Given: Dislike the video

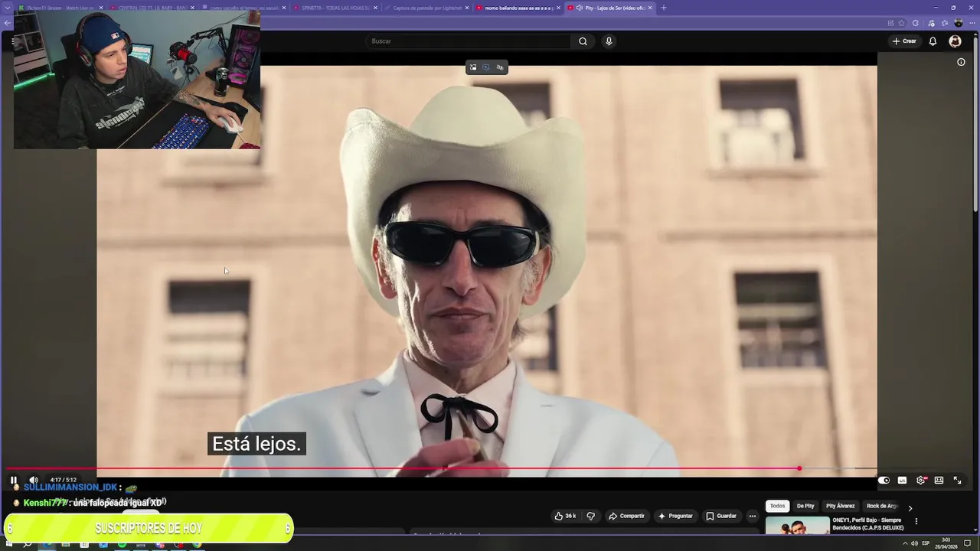Looking at the screenshot, I should pyautogui.click(x=590, y=516).
